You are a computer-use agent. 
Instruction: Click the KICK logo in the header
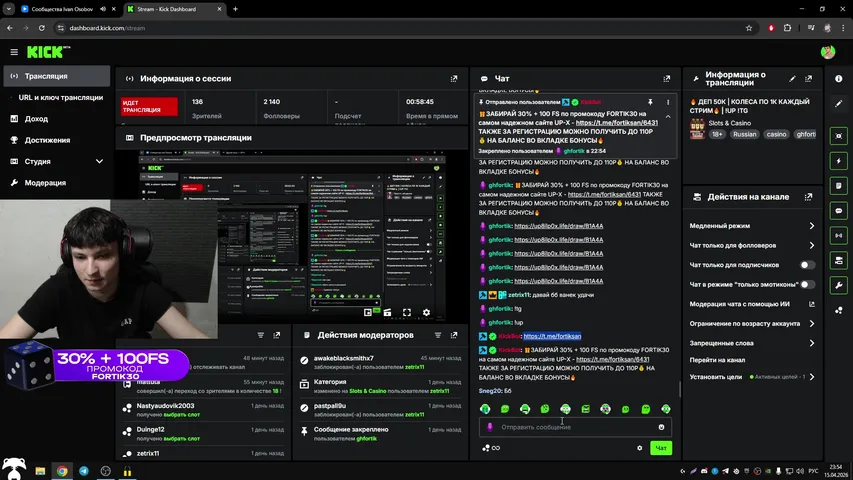click(48, 52)
